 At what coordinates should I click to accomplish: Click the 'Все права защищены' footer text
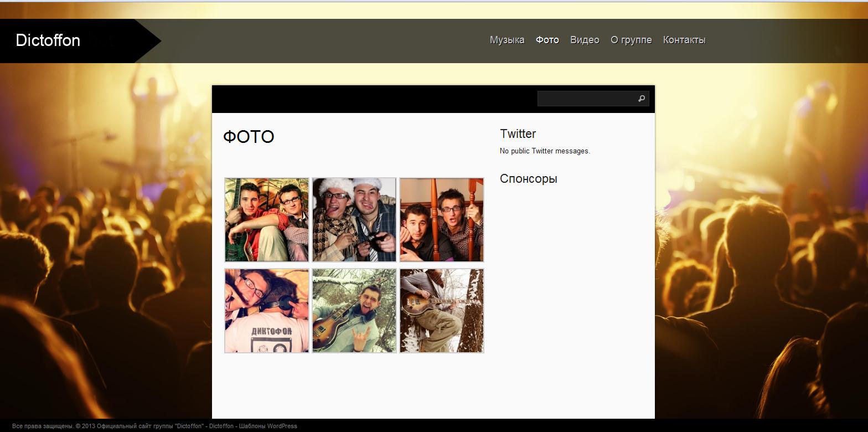[x=43, y=426]
